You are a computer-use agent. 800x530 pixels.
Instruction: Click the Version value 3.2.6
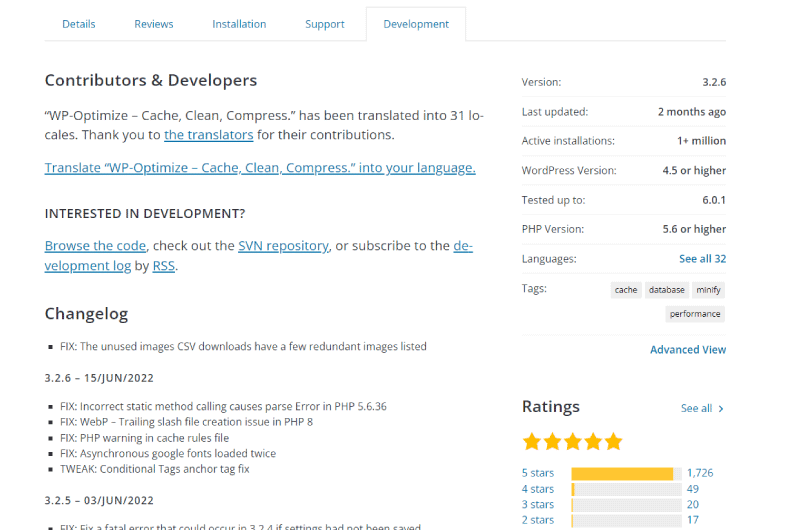click(x=714, y=82)
